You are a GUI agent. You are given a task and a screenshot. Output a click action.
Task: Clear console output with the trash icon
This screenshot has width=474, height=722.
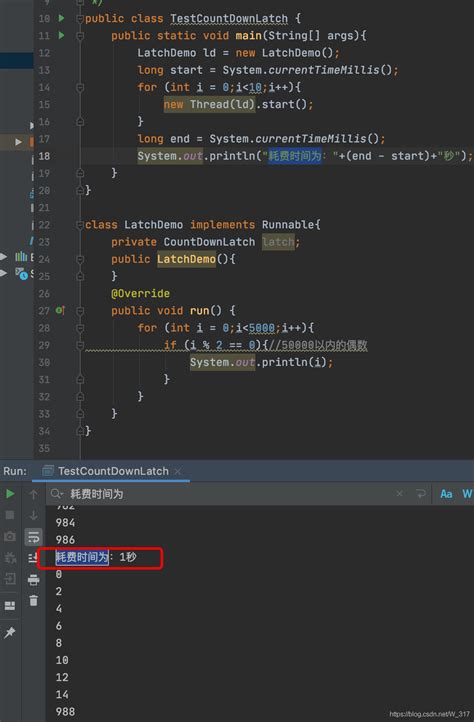pyautogui.click(x=33, y=600)
